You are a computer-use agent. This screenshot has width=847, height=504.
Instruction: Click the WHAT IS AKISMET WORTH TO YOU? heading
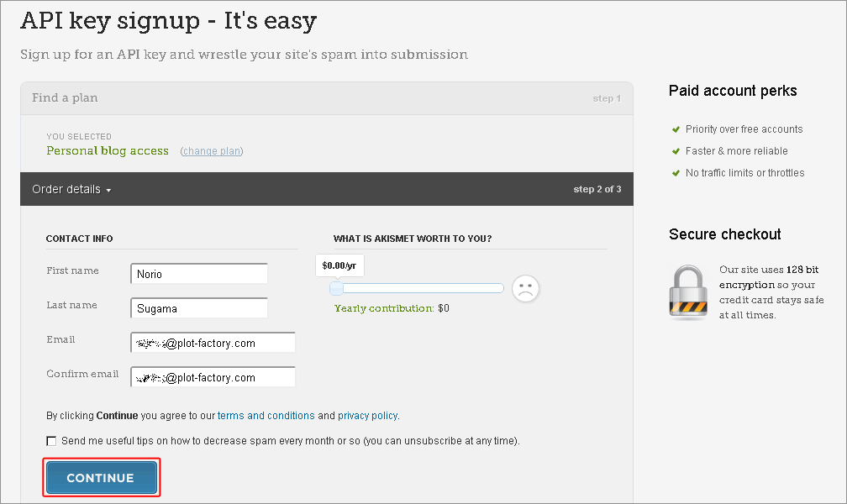point(413,239)
